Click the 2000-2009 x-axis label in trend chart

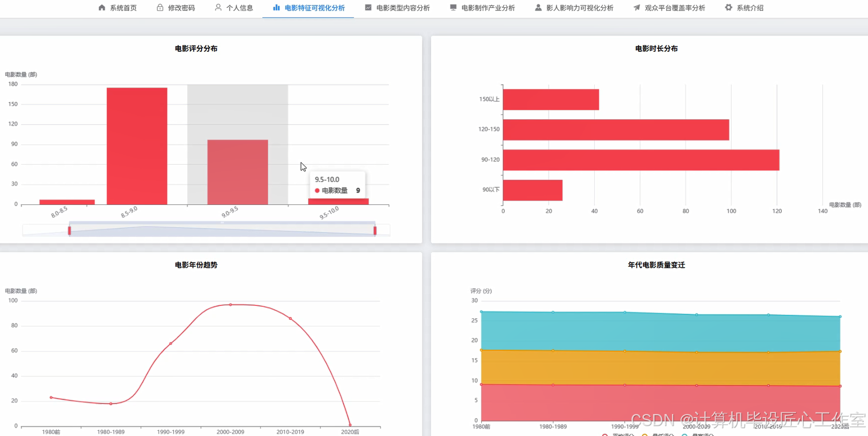click(230, 432)
